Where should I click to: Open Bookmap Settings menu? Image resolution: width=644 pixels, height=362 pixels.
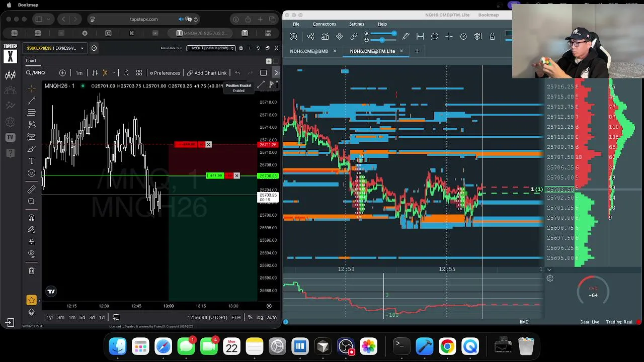tap(356, 24)
